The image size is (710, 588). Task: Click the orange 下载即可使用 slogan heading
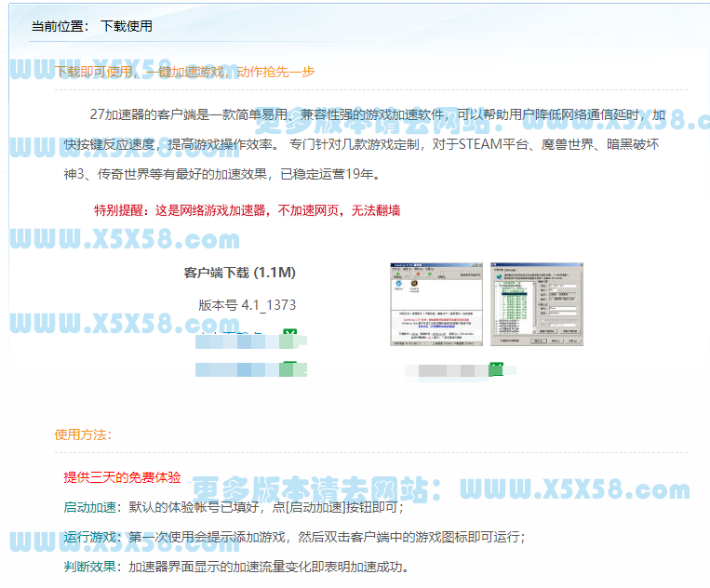coord(185,72)
